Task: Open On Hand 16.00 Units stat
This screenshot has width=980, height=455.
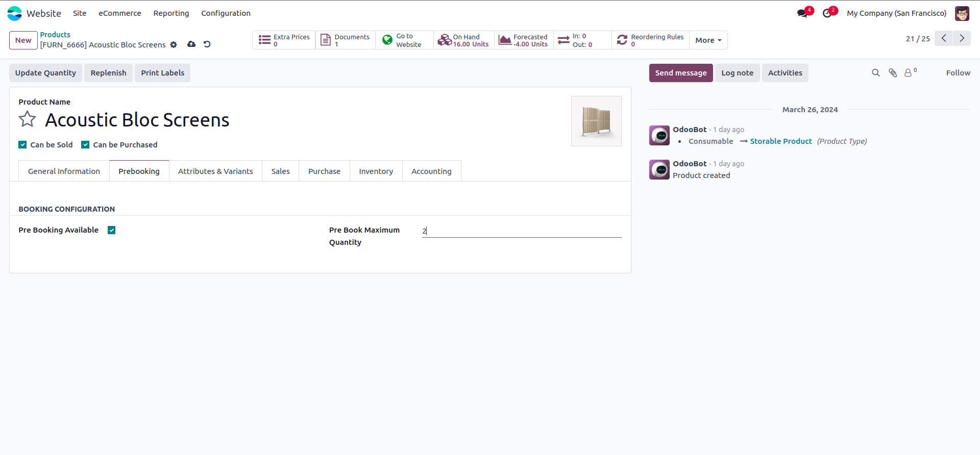Action: click(463, 40)
